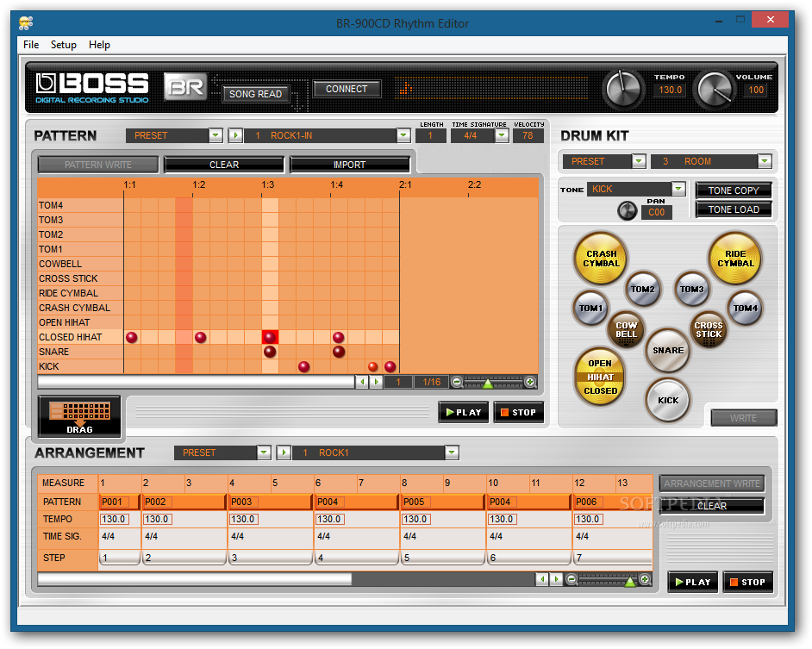The width and height of the screenshot is (812, 649).
Task: Play the pattern
Action: click(464, 412)
